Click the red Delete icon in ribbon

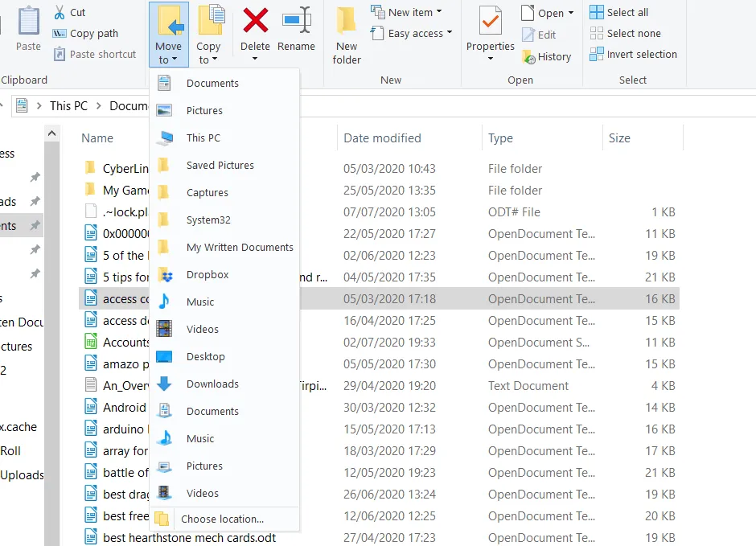(x=256, y=20)
